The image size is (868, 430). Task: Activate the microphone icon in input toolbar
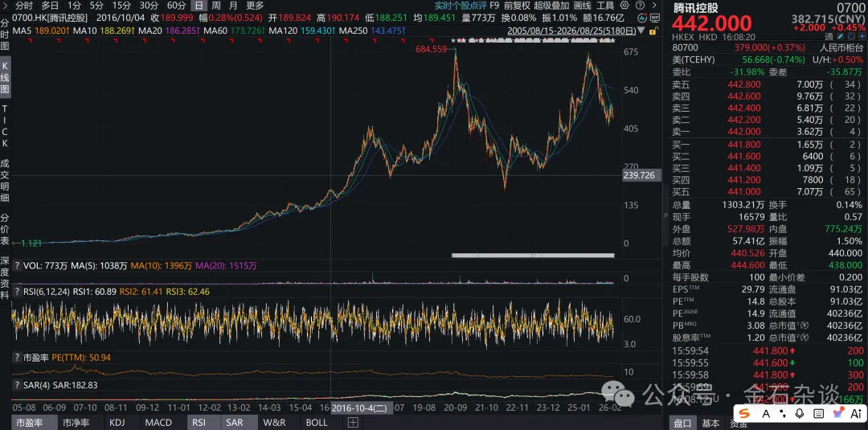tap(799, 413)
